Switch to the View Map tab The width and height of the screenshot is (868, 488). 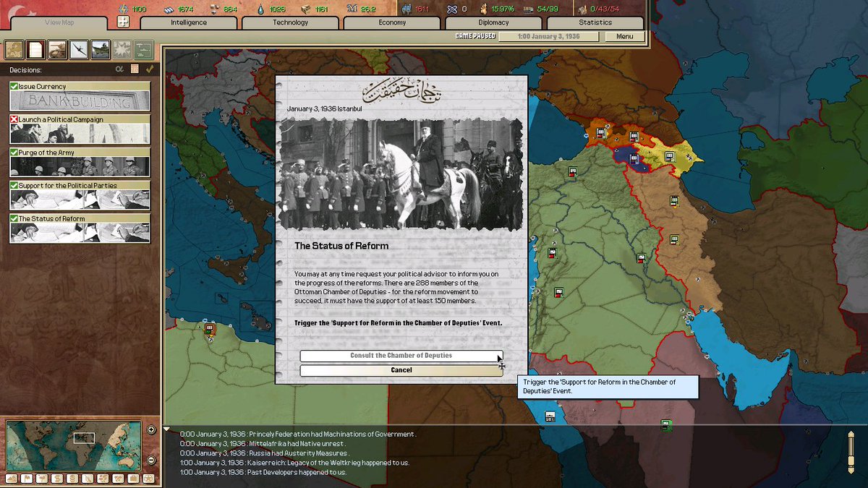pyautogui.click(x=59, y=22)
